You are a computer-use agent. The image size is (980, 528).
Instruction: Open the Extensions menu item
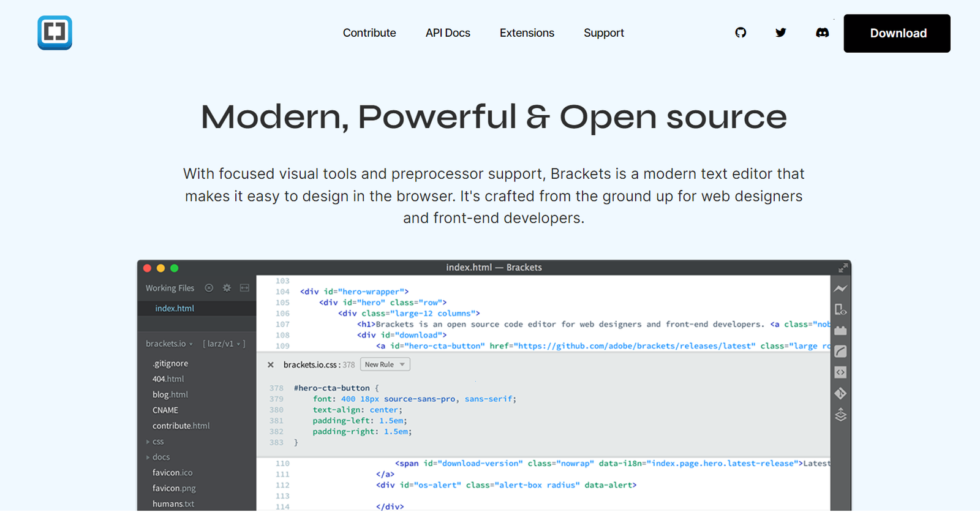(x=527, y=33)
